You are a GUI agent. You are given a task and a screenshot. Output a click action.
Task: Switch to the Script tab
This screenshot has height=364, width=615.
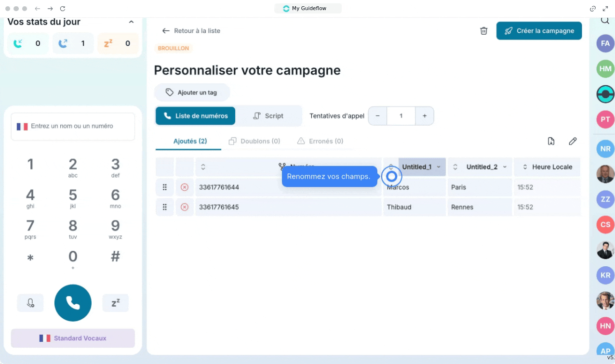tap(268, 116)
